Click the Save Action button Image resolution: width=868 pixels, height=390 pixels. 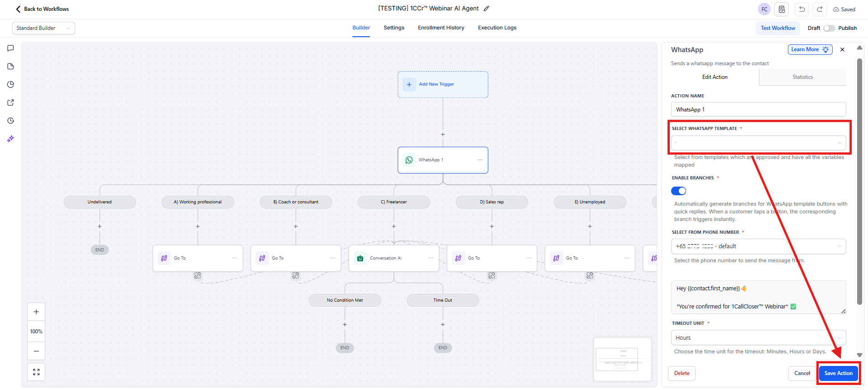pyautogui.click(x=839, y=373)
